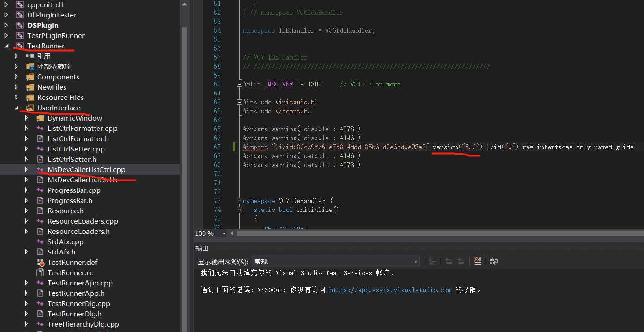
Task: Select ProgressBar.cpp in the tree
Action: (x=74, y=190)
